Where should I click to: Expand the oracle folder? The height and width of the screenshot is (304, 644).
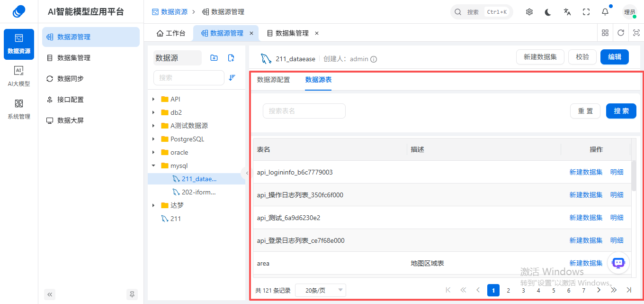click(x=153, y=152)
